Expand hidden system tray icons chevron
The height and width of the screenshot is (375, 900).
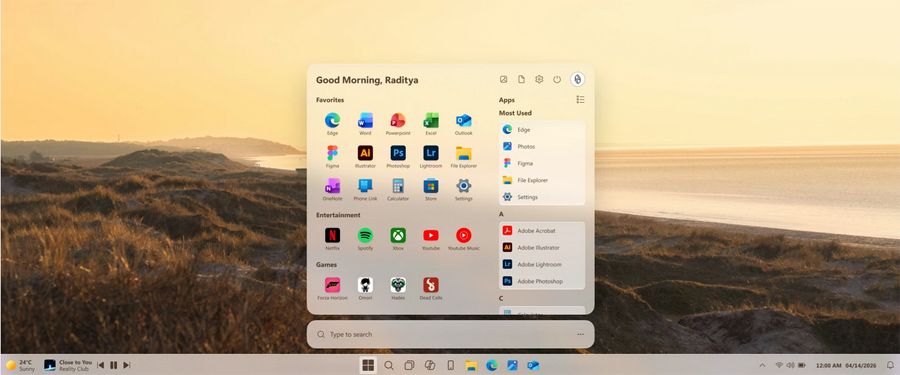pyautogui.click(x=762, y=365)
